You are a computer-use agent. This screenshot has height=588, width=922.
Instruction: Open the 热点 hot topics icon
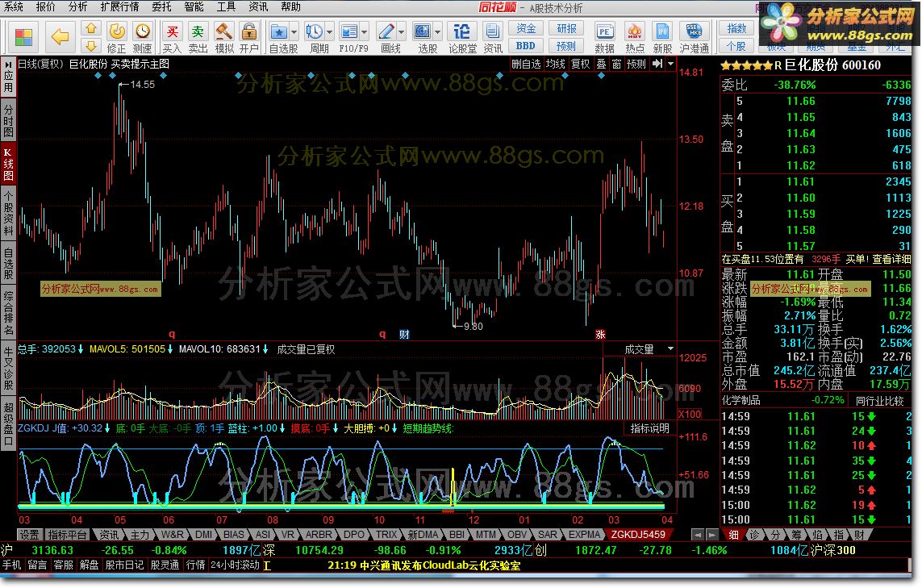point(635,38)
